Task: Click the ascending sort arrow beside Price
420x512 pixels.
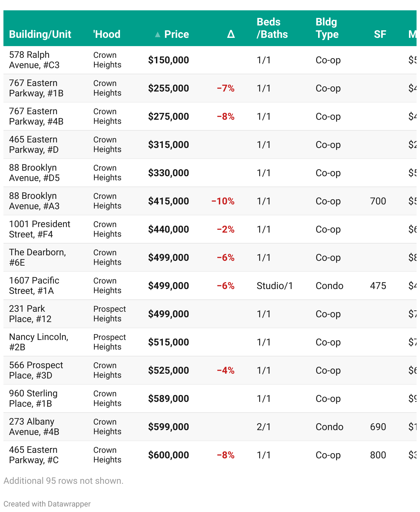Action: coord(158,34)
